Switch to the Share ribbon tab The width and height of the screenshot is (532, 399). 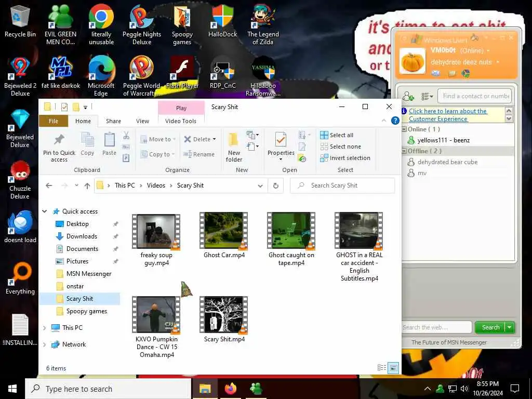pyautogui.click(x=113, y=121)
